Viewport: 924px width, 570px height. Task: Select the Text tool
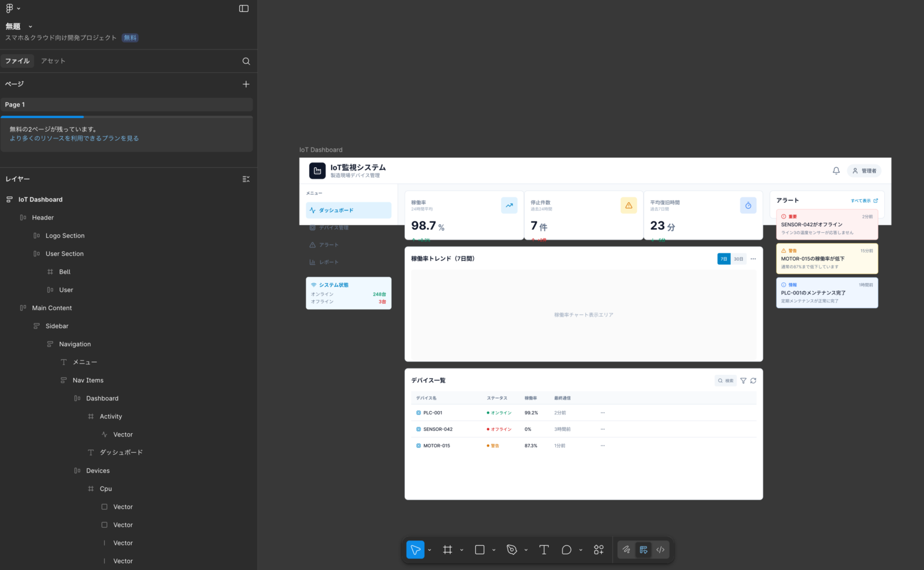[x=544, y=550]
